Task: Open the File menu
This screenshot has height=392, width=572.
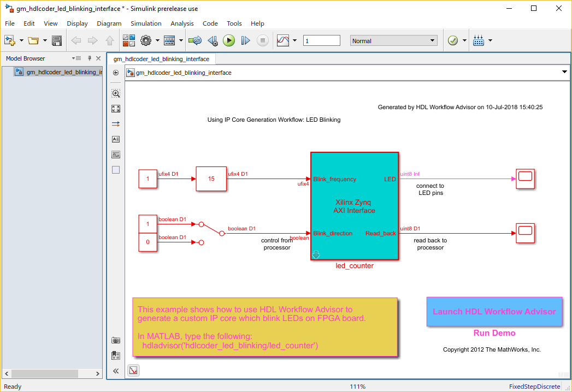Action: coord(10,23)
